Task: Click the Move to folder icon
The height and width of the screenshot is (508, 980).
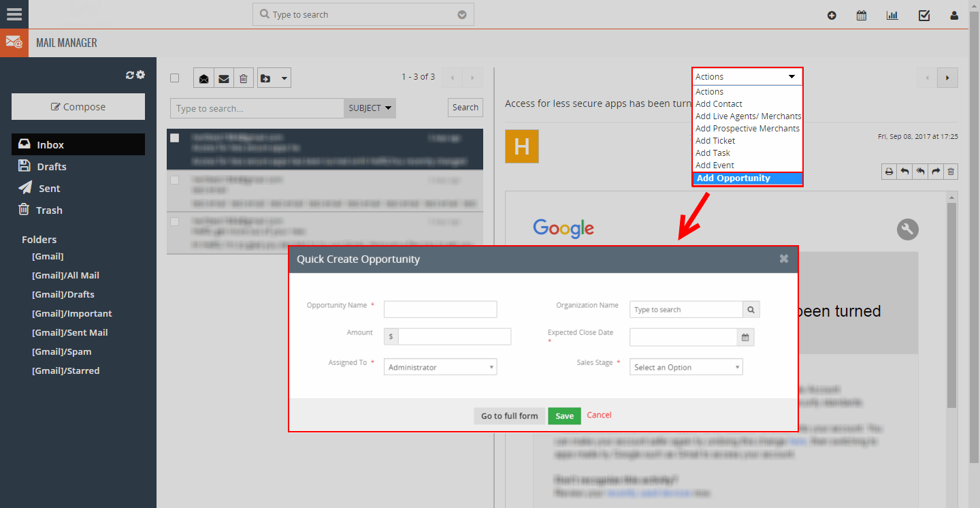Action: click(x=268, y=78)
